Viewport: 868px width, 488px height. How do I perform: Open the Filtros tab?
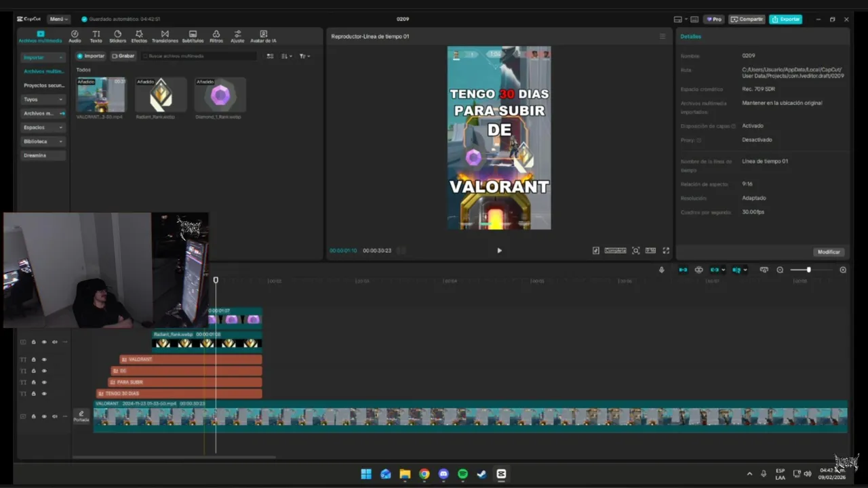[216, 37]
